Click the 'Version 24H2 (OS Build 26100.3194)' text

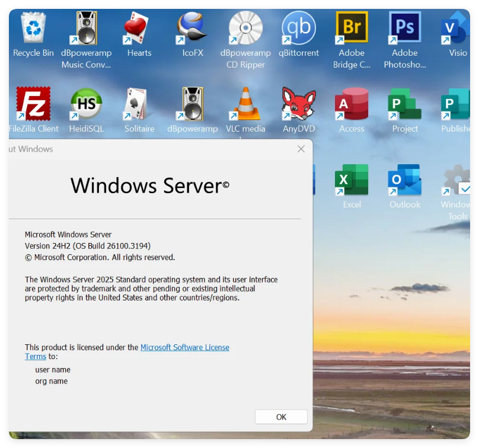(88, 246)
